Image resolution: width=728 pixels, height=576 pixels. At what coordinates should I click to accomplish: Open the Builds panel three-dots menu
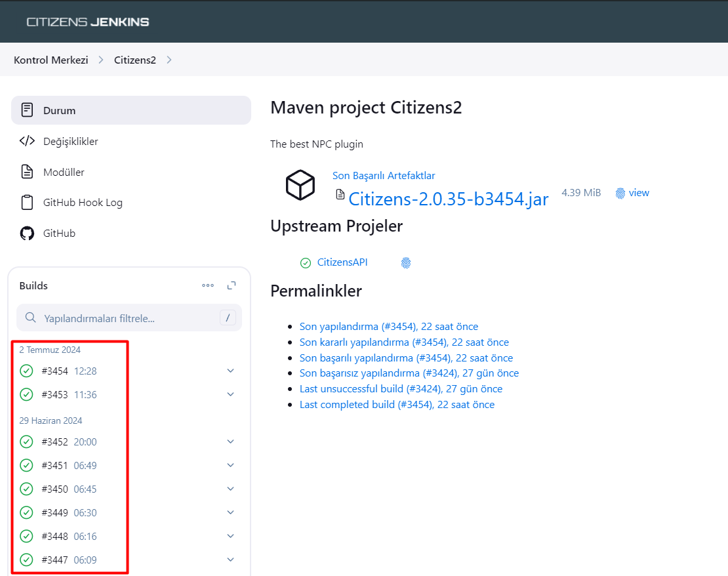pyautogui.click(x=208, y=285)
